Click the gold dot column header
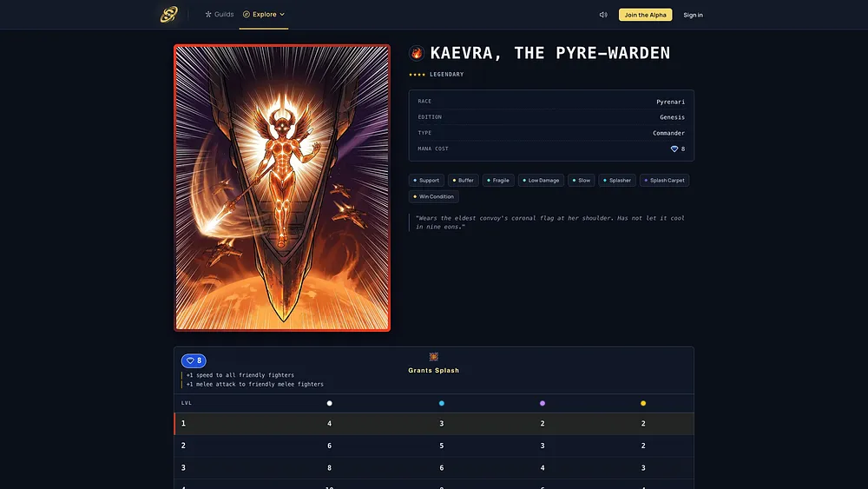Viewport: 868px width, 489px height. (x=643, y=403)
